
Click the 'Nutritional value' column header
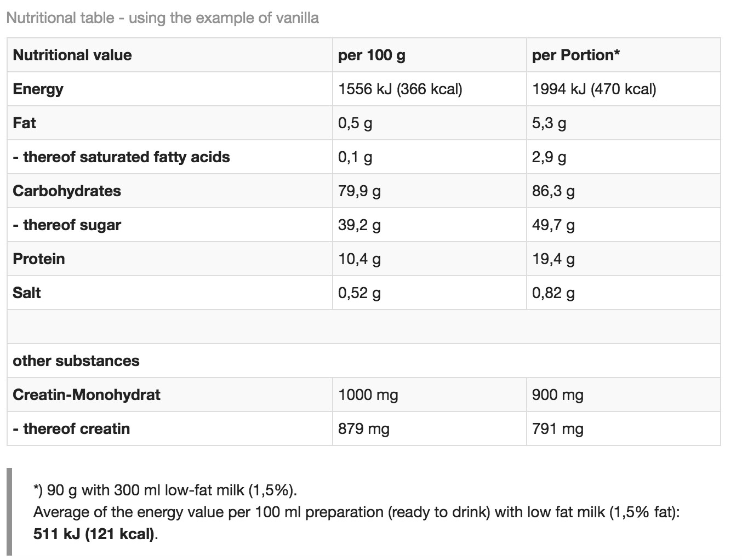coord(72,55)
